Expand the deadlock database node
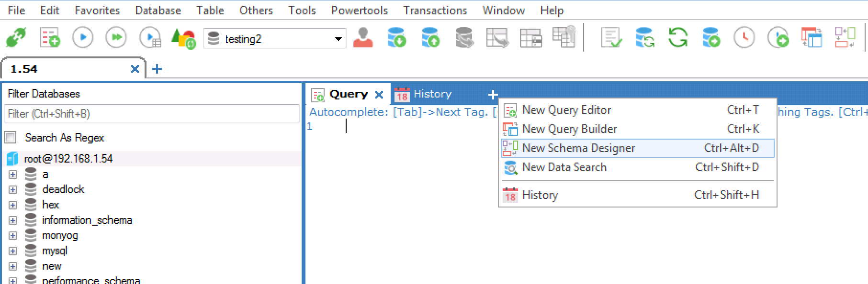868x284 pixels. pyautogui.click(x=13, y=190)
